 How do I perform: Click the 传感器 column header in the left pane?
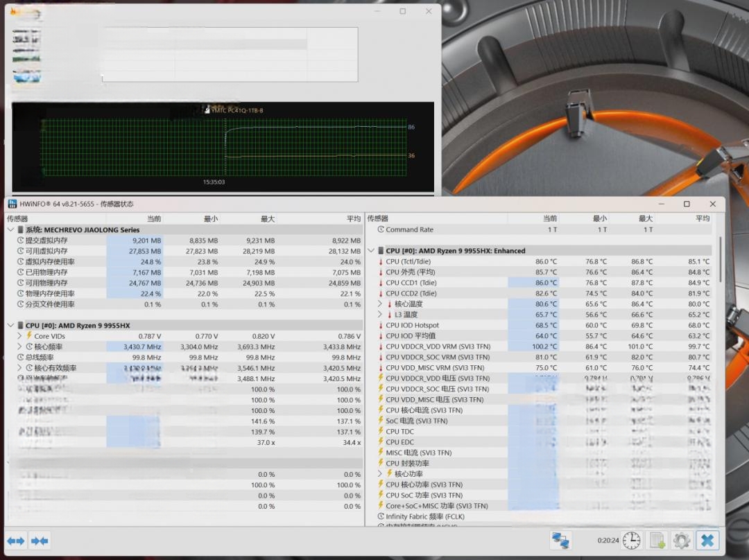click(17, 218)
